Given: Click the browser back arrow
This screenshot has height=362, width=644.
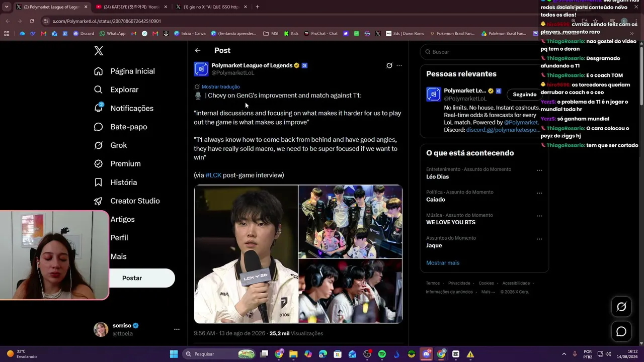Looking at the screenshot, I should point(8,21).
